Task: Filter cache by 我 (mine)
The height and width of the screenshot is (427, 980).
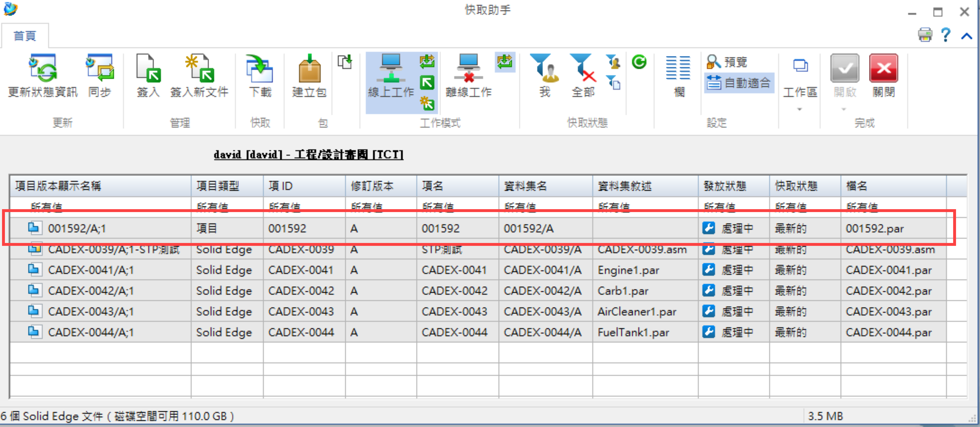Action: pyautogui.click(x=545, y=76)
